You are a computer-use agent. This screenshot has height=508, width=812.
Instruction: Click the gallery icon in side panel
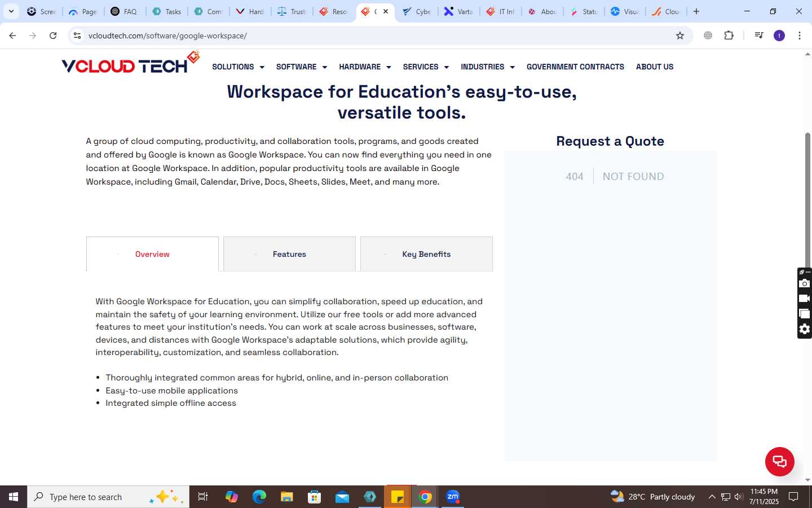[x=805, y=314]
